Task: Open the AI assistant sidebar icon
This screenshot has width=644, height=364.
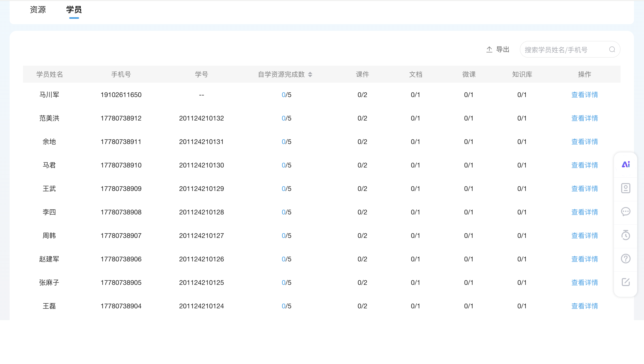Action: point(625,165)
